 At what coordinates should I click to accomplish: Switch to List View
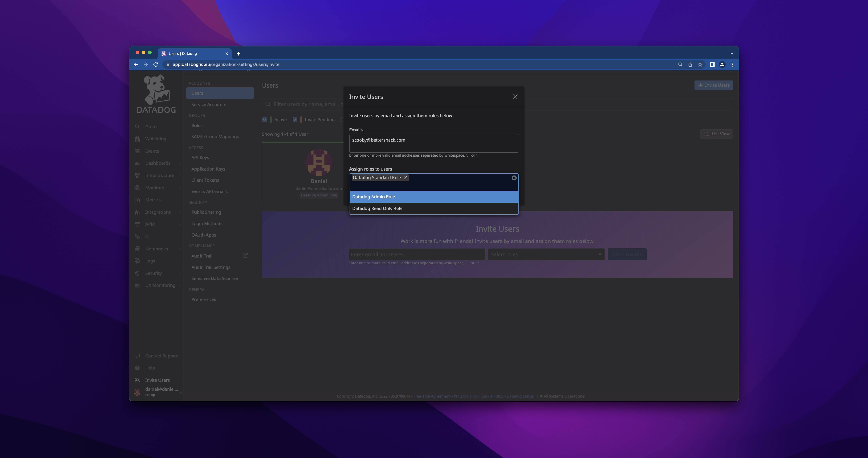click(x=717, y=134)
